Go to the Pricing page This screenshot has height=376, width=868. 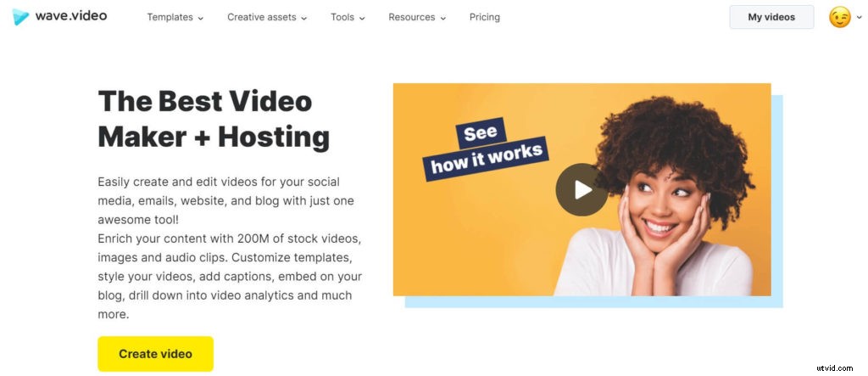coord(484,17)
